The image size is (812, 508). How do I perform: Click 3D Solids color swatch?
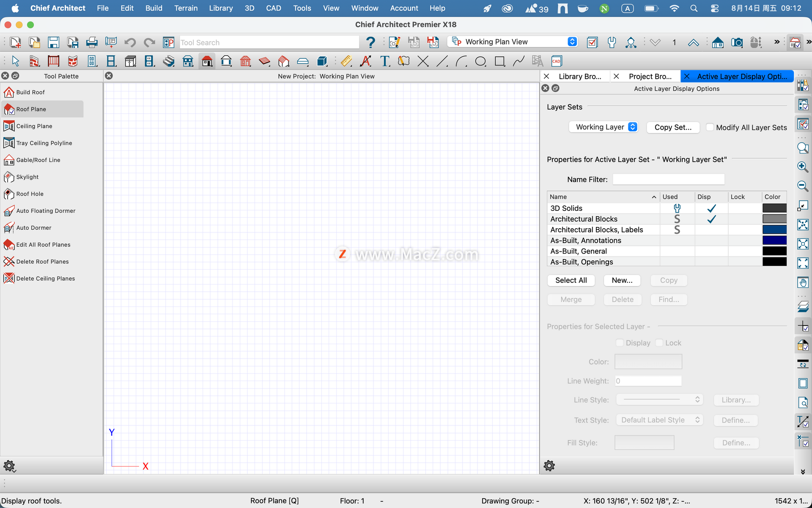point(774,208)
